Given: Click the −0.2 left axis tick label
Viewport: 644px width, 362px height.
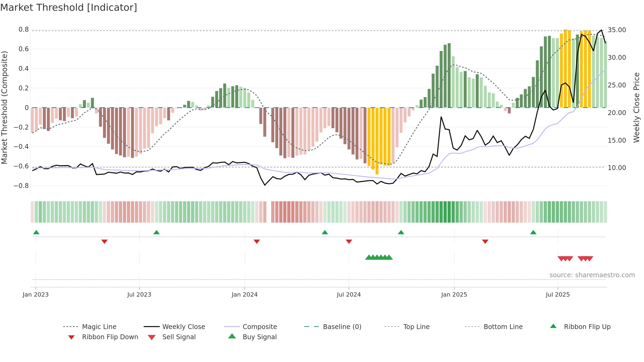Looking at the screenshot, I should click(x=21, y=127).
